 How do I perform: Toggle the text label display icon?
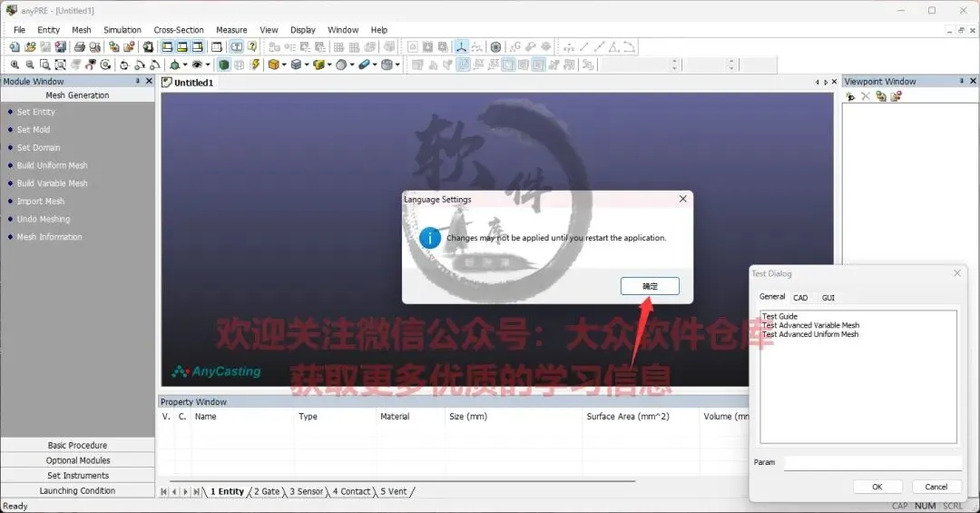238,47
